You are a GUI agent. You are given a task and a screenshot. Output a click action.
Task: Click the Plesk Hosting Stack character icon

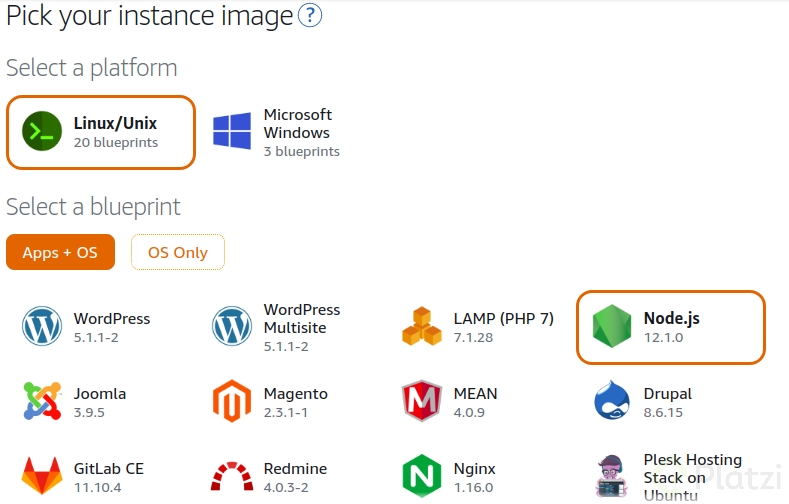(612, 476)
